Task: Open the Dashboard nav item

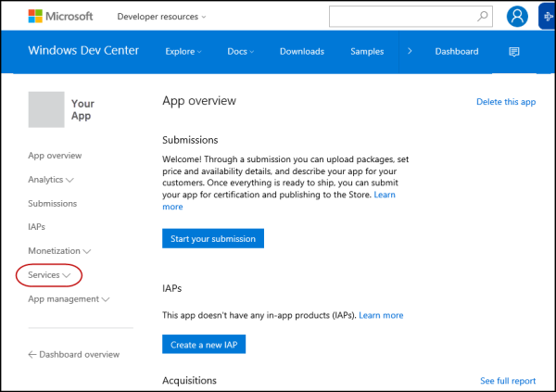Action: click(x=457, y=51)
